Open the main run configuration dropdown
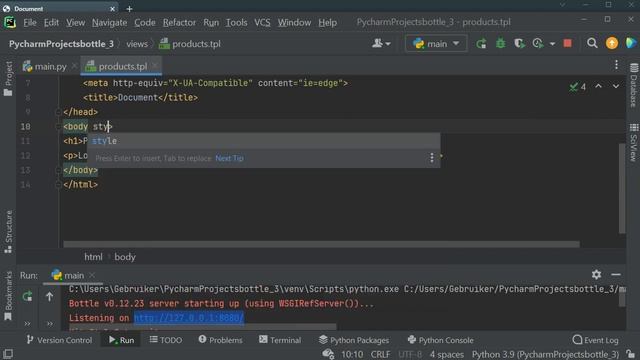This screenshot has height=360, width=640. pyautogui.click(x=436, y=43)
